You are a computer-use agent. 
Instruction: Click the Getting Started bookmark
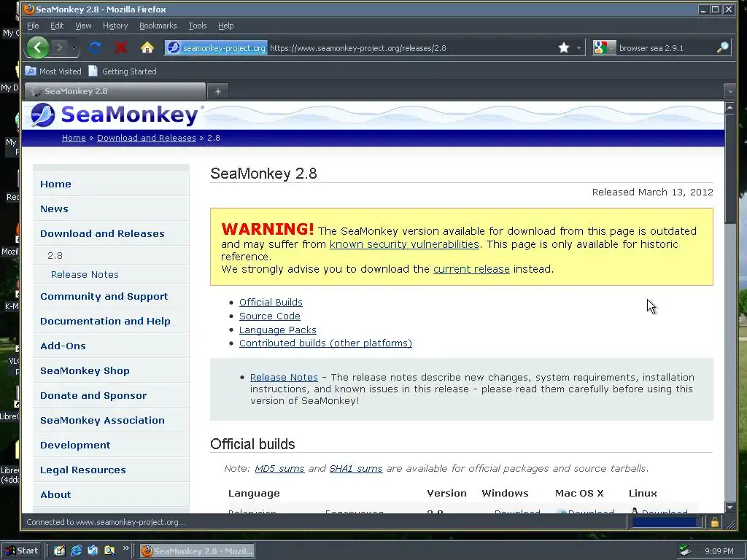point(123,71)
